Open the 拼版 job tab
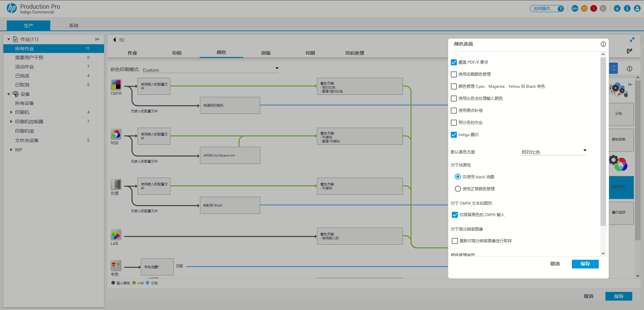 pyautogui.click(x=266, y=53)
